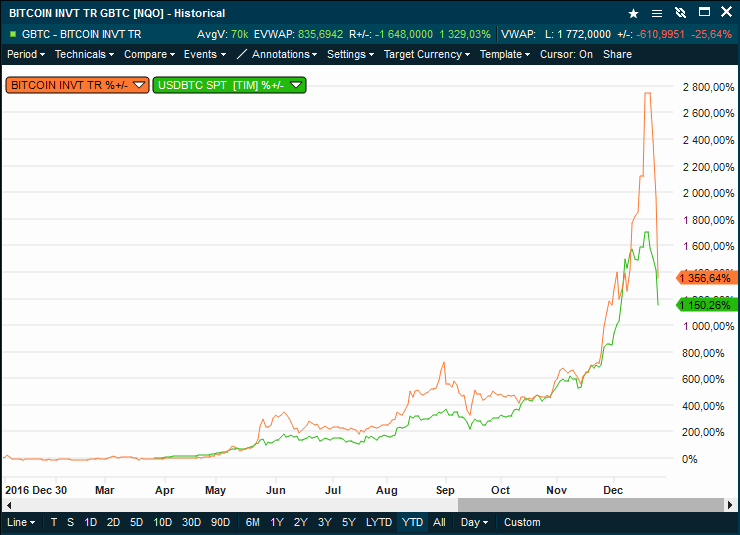
Task: Select the S interval button
Action: (70, 522)
